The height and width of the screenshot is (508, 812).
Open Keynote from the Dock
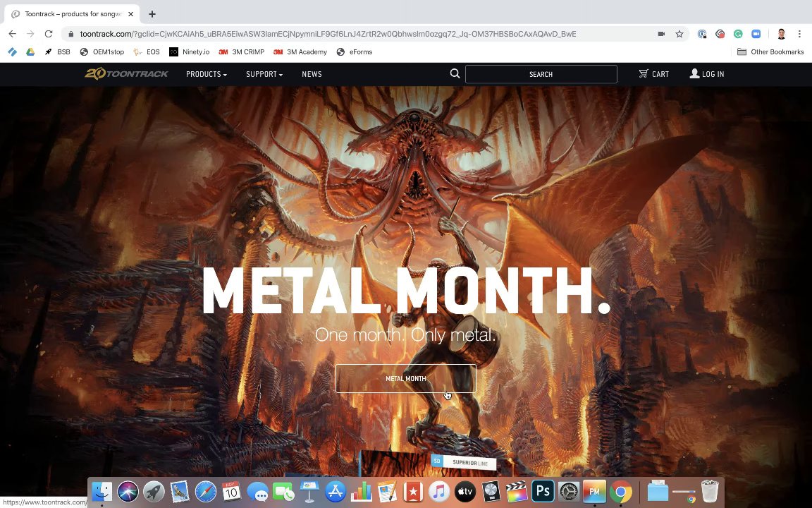(309, 491)
